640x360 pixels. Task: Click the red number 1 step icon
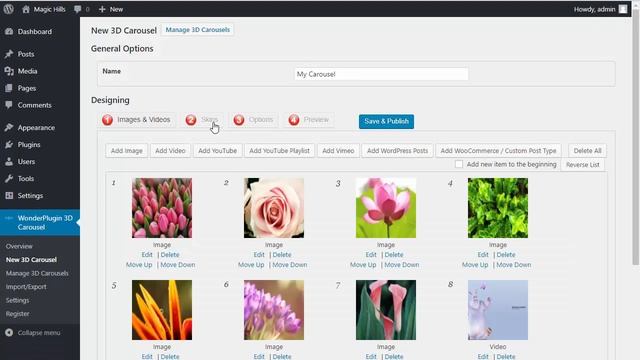(x=107, y=120)
